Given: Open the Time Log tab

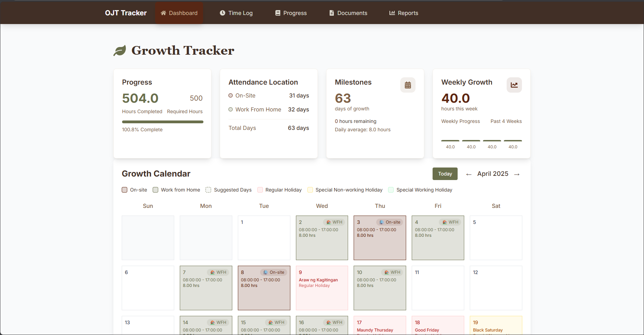Looking at the screenshot, I should coord(236,13).
